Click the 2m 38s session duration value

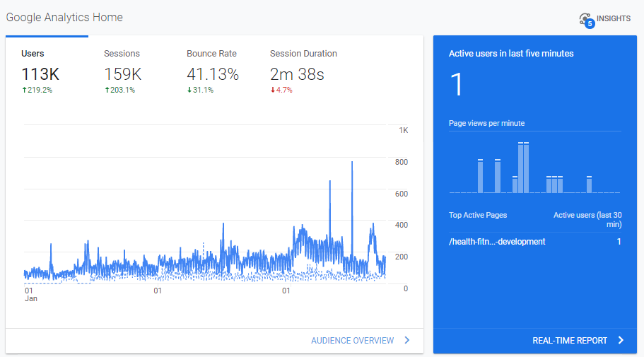[297, 74]
